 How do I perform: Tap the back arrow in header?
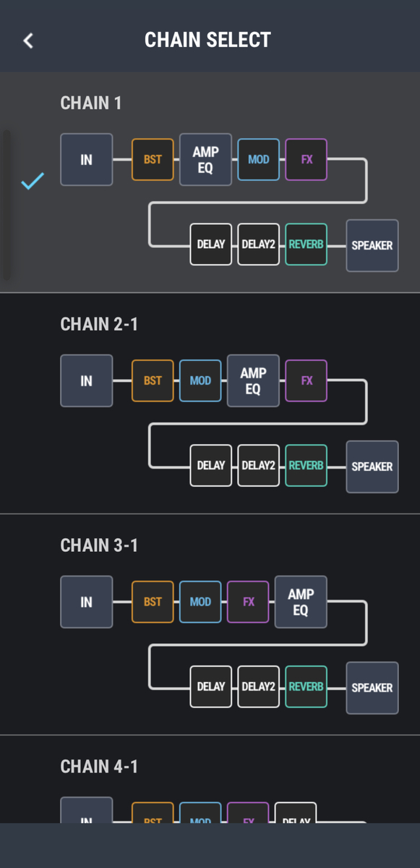coord(28,41)
